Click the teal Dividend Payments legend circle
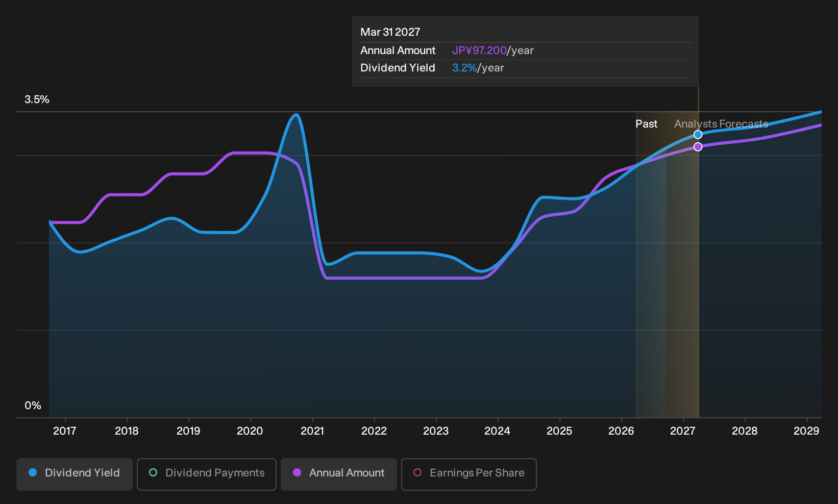Viewport: 838px width, 504px height. click(153, 473)
